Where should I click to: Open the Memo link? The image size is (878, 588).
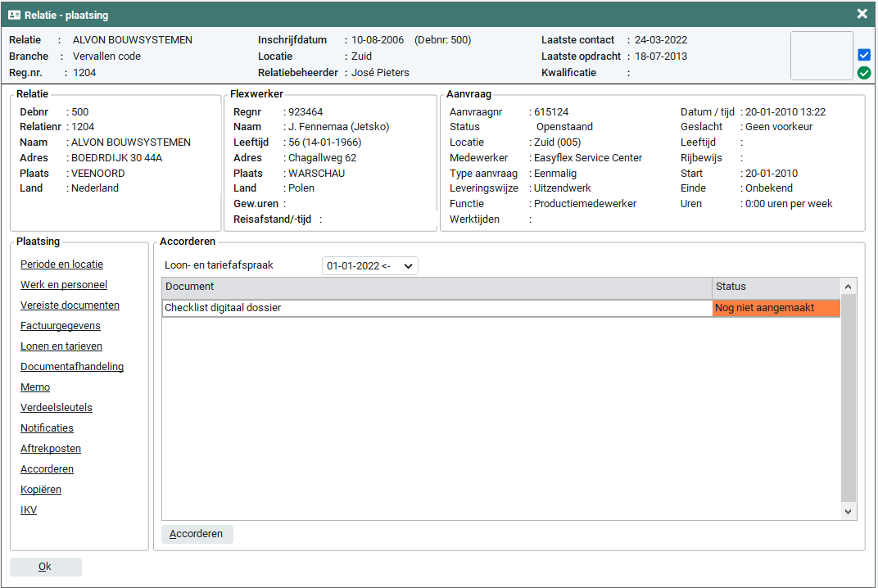35,387
